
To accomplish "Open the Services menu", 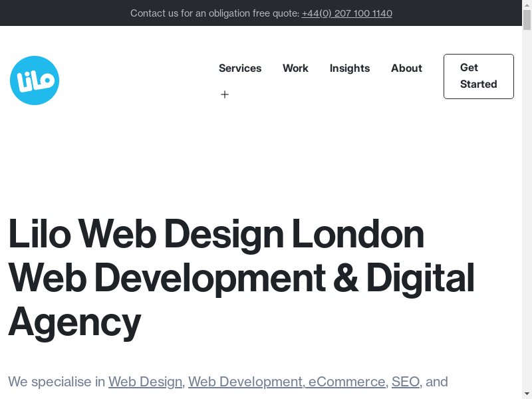I will tap(240, 68).
